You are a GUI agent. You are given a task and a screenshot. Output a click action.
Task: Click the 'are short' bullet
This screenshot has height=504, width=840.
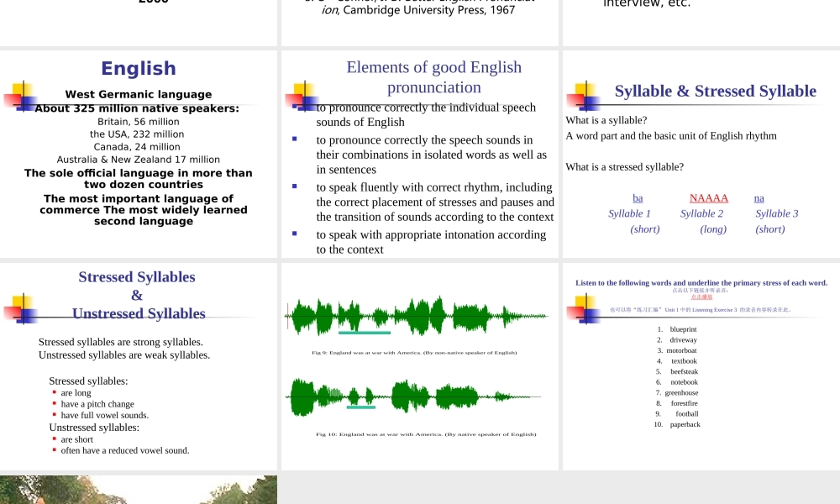77,439
